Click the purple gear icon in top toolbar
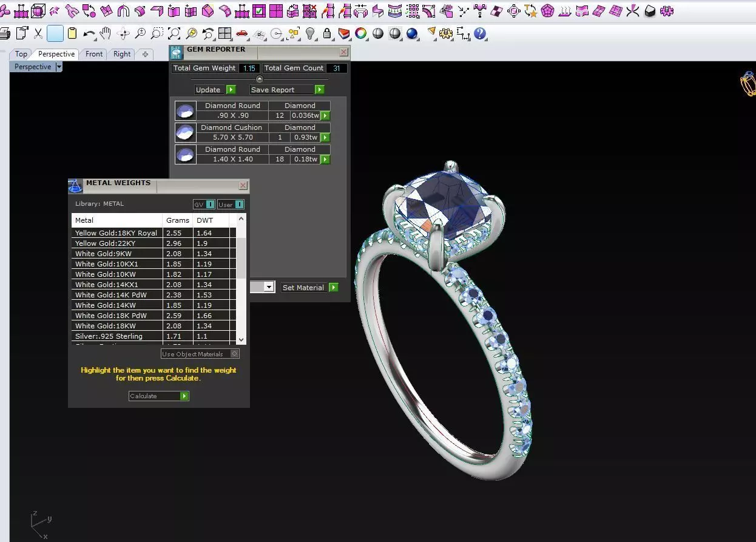Screen dimensions: 756x542 click(x=667, y=11)
